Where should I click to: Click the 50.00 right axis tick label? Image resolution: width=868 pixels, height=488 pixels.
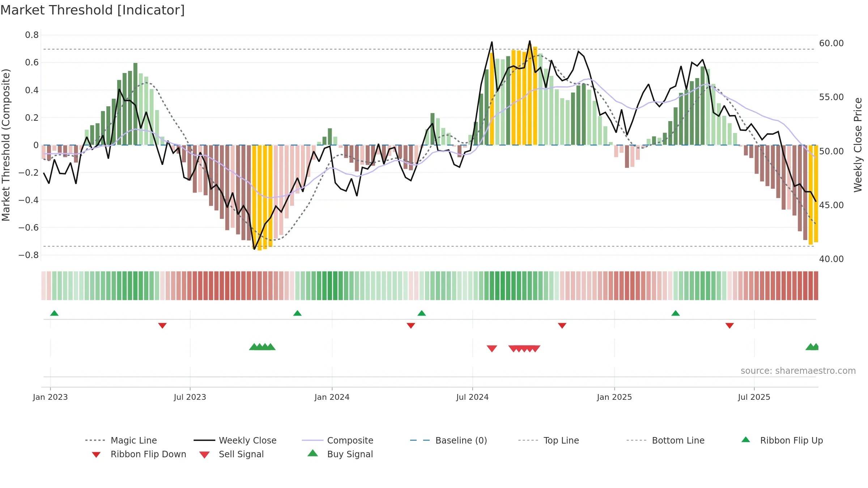(831, 151)
